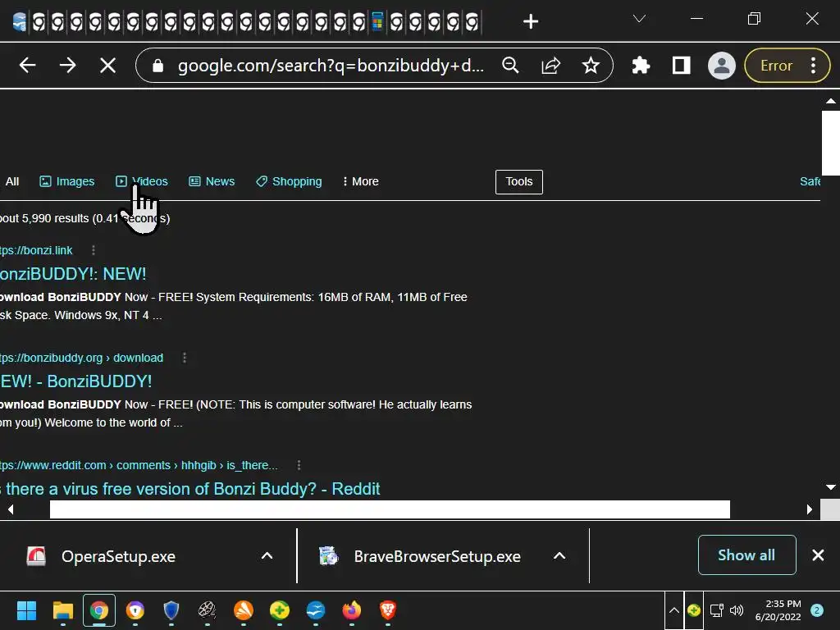Click the horizontal scrollbar left arrow
Image resolution: width=840 pixels, height=630 pixels.
click(10, 509)
